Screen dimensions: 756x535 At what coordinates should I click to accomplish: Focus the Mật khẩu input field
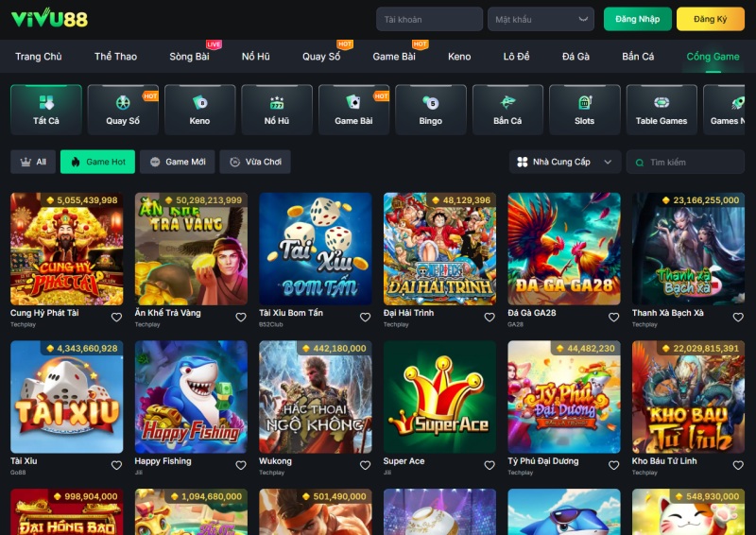[x=541, y=19]
